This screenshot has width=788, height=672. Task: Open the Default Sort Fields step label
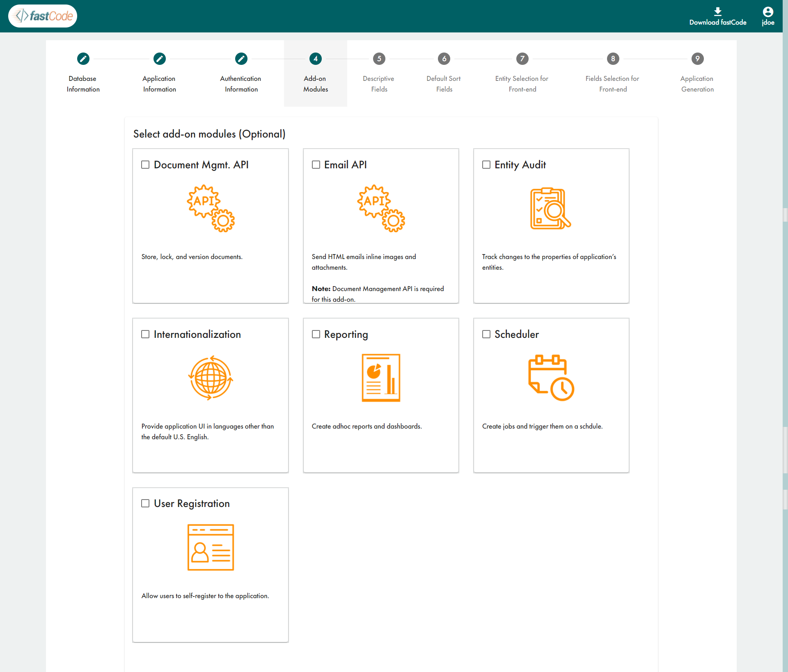point(444,84)
